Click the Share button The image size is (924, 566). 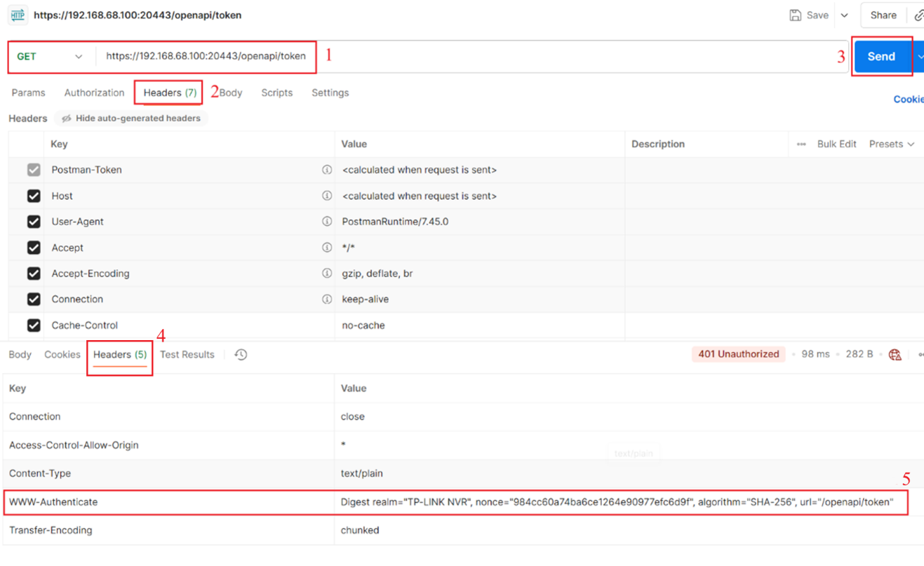click(883, 15)
